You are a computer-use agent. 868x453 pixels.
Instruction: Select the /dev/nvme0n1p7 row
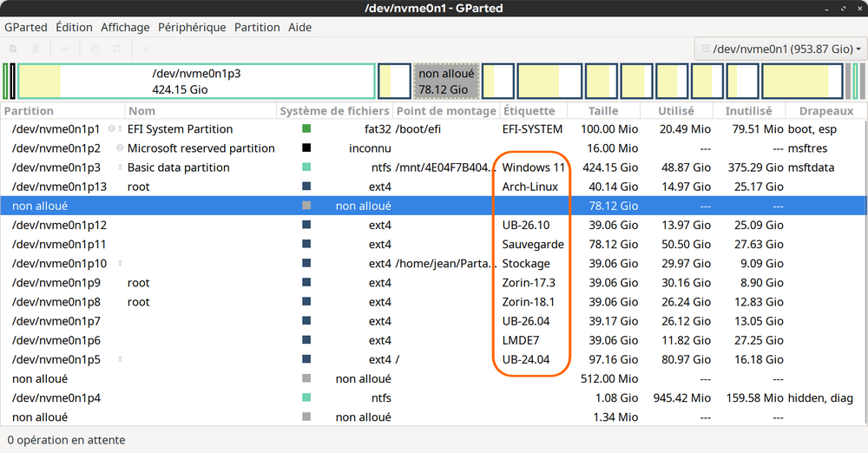[x=433, y=320]
